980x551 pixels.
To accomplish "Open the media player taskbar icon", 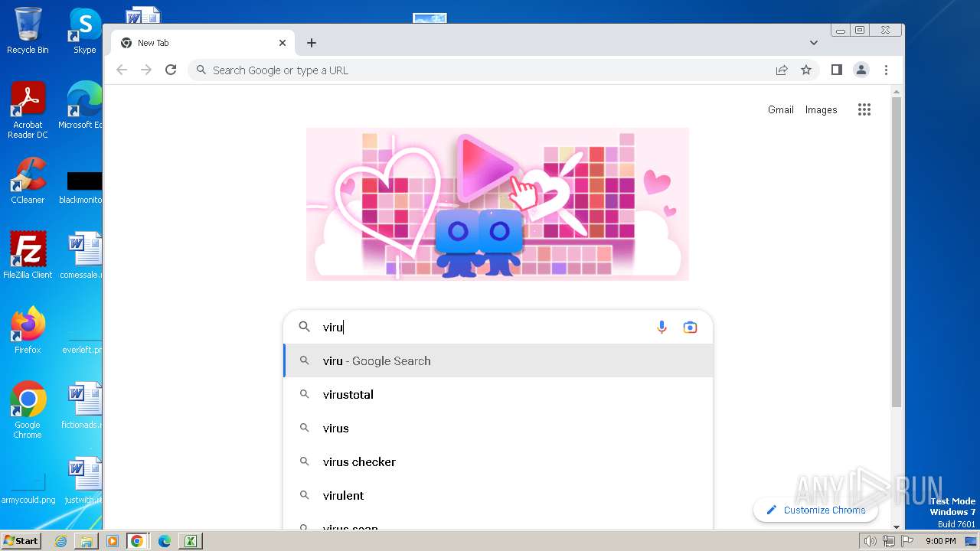I will (x=112, y=541).
